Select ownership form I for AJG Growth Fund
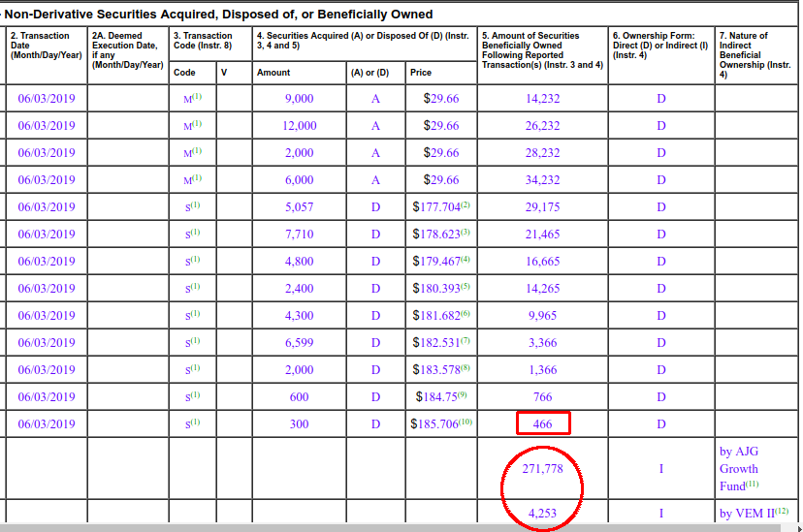This screenshot has width=803, height=532. (x=661, y=469)
